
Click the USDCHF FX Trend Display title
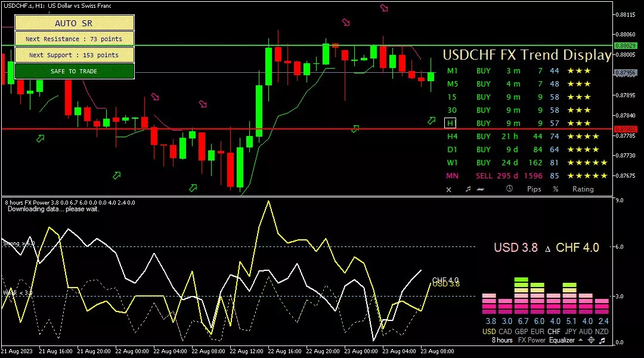pyautogui.click(x=527, y=55)
